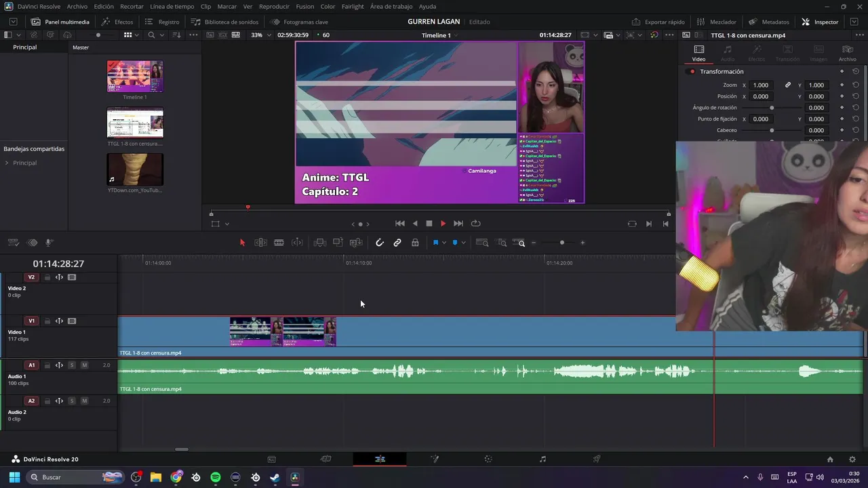Image resolution: width=868 pixels, height=488 pixels.
Task: Go to the Deliver page rocket icon
Action: pos(597,460)
